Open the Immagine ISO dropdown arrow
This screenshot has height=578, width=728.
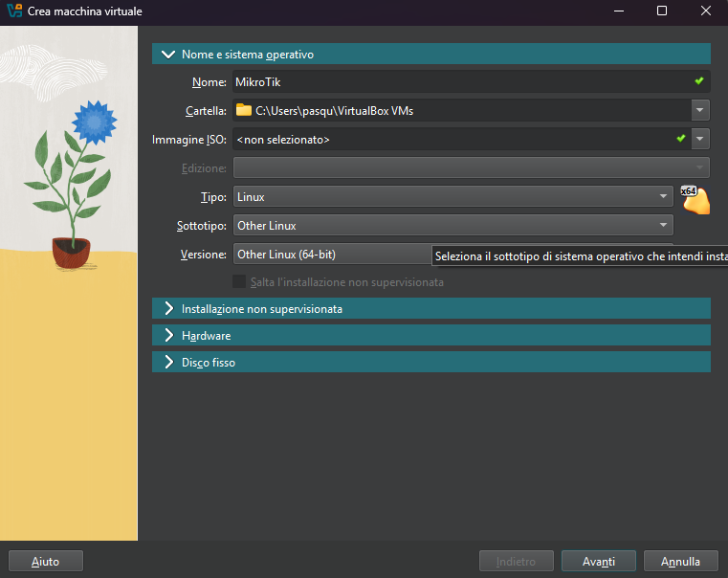click(x=700, y=139)
